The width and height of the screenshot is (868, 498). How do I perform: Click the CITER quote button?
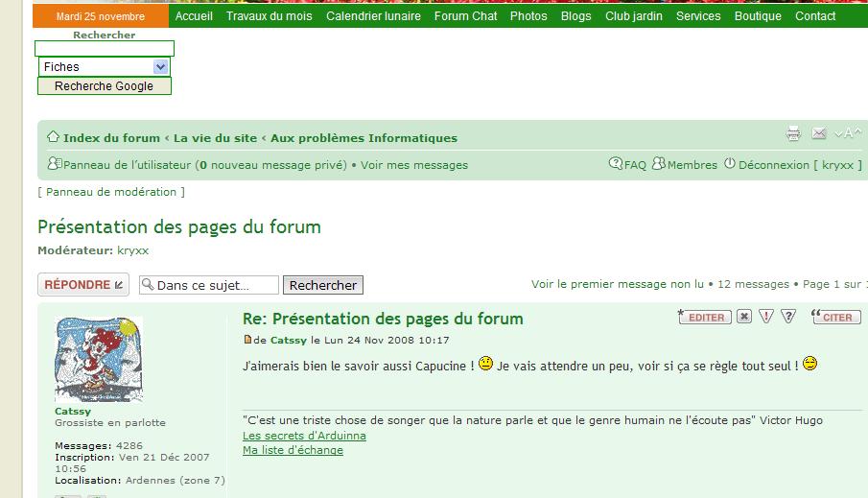coord(835,317)
